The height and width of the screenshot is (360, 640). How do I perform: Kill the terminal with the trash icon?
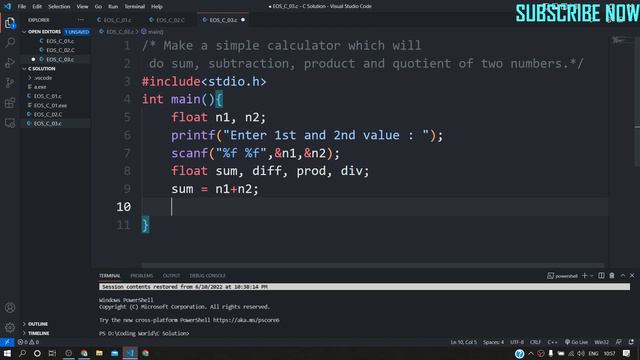click(x=612, y=276)
